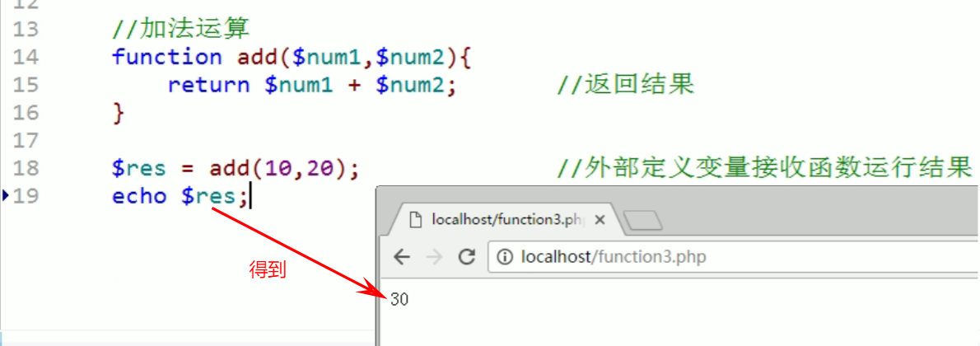Click line number 14 in the gutter
The image size is (980, 346).
(x=26, y=57)
